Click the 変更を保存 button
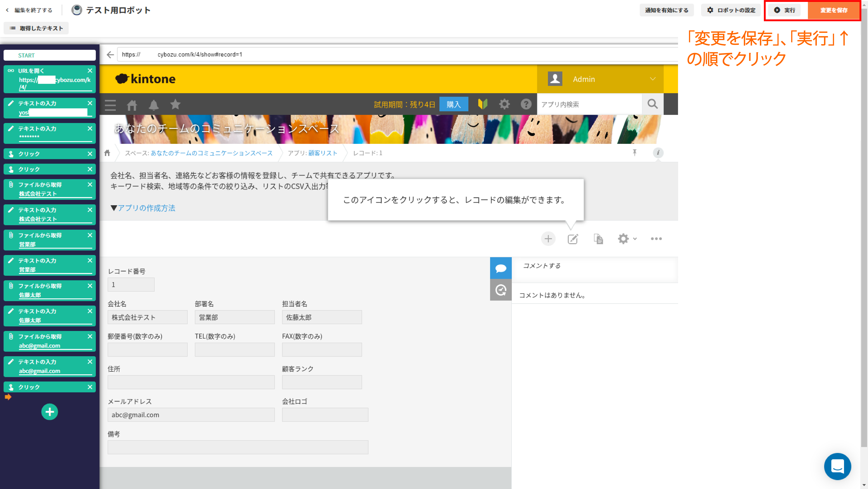 point(834,10)
